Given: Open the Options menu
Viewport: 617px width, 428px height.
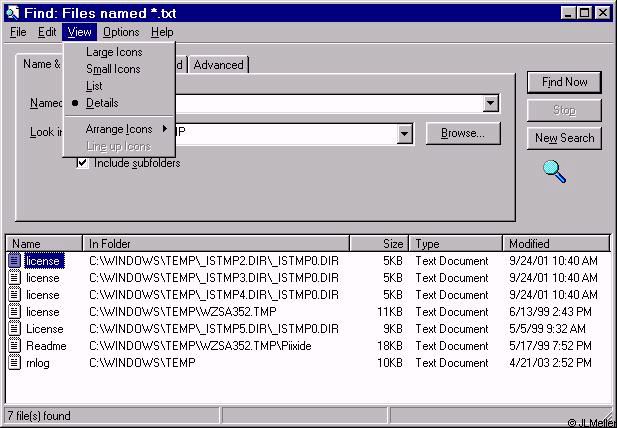Looking at the screenshot, I should click(x=121, y=32).
